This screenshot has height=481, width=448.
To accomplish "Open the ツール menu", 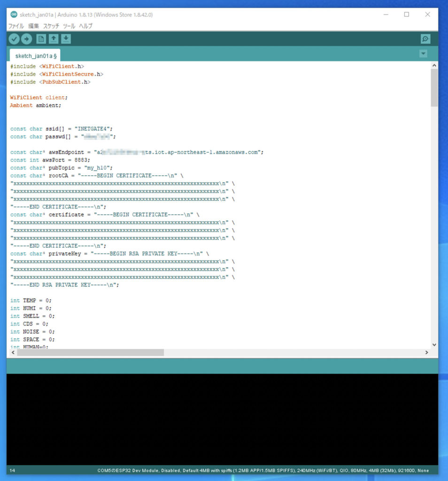I will coord(69,26).
